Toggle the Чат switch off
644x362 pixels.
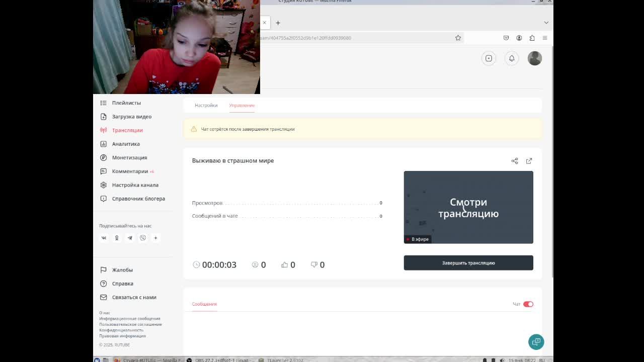(528, 304)
